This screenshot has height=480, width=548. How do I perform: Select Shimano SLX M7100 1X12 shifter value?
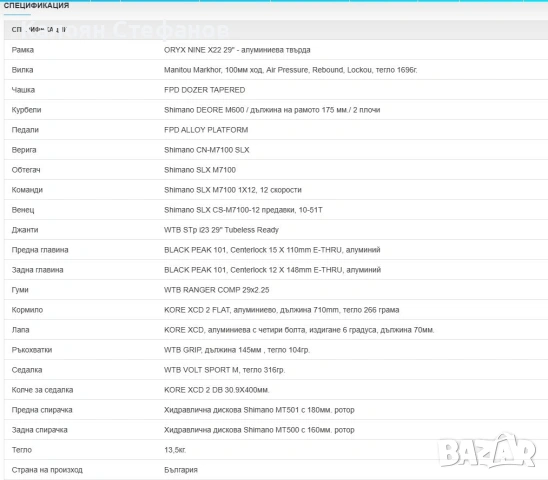233,190
